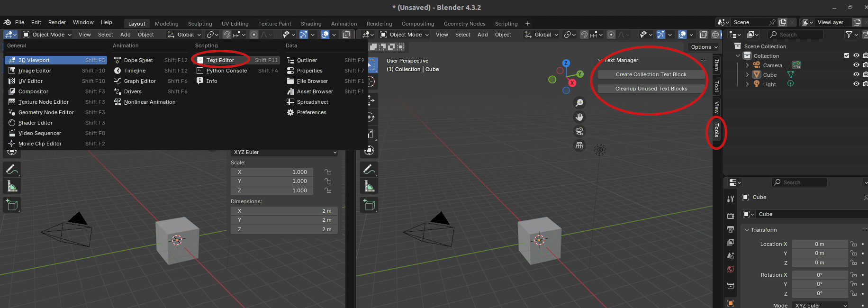Toggle lock on Location X
The width and height of the screenshot is (868, 308).
click(853, 244)
